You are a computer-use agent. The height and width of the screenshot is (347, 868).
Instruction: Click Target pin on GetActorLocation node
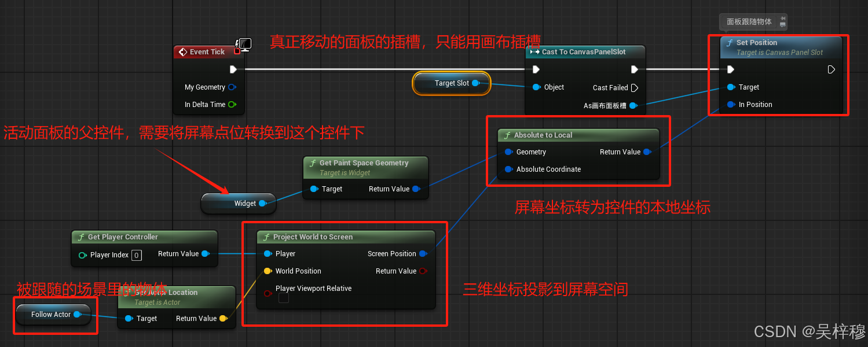click(129, 319)
